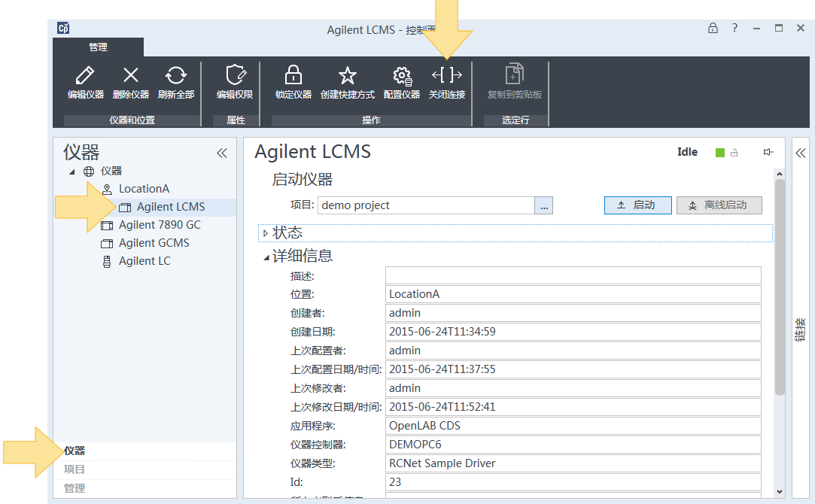Click the vertical scrollbar thumb in details

779,287
